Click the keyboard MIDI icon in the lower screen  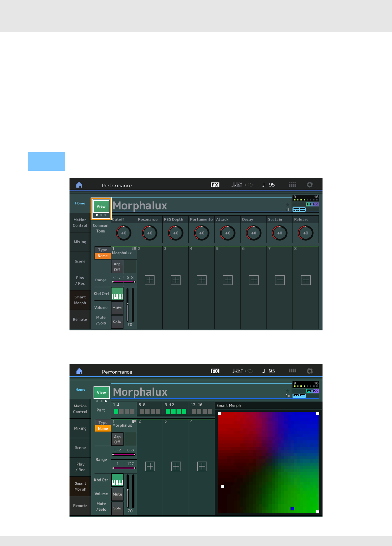point(237,371)
